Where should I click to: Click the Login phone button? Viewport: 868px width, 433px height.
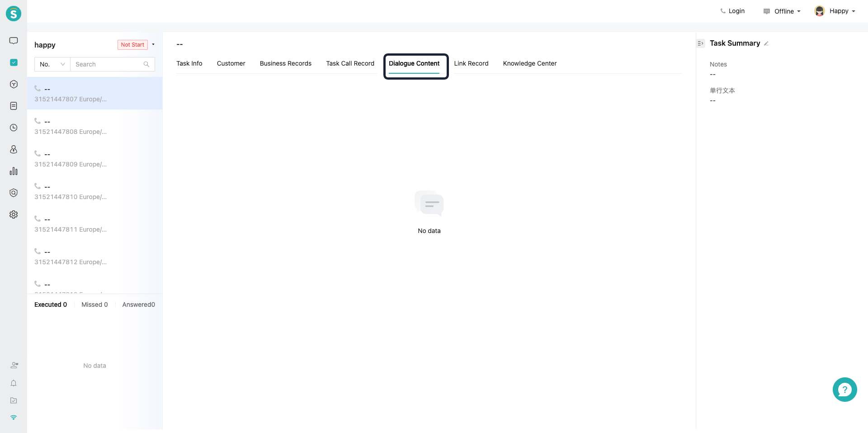(x=732, y=11)
